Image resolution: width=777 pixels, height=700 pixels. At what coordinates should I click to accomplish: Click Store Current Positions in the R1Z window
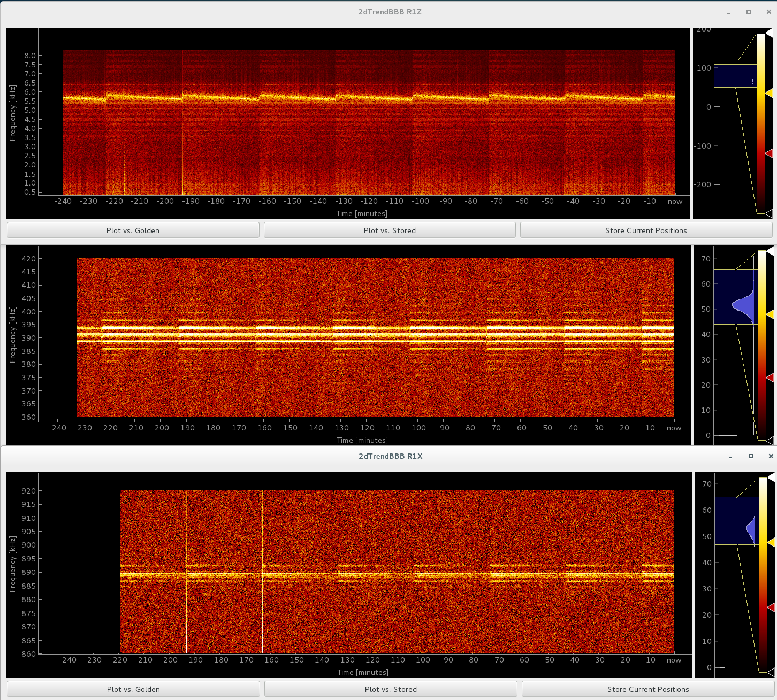[646, 230]
